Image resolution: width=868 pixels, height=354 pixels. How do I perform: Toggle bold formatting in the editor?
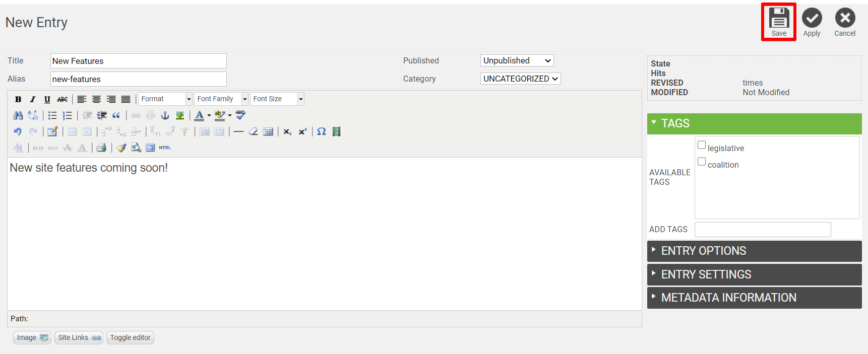[18, 99]
